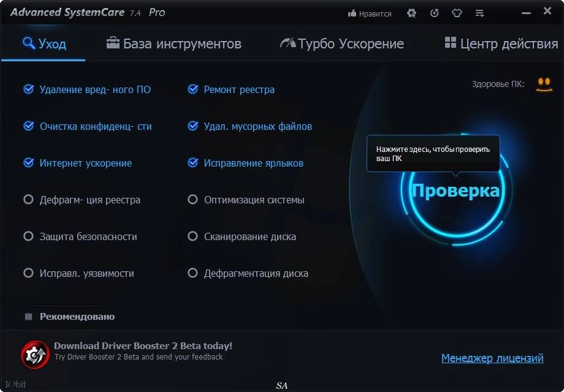This screenshot has height=392, width=564.
Task: Click the tooltip Нажмите здесь, чтобы проверить ваш ПК
Action: pos(433,154)
